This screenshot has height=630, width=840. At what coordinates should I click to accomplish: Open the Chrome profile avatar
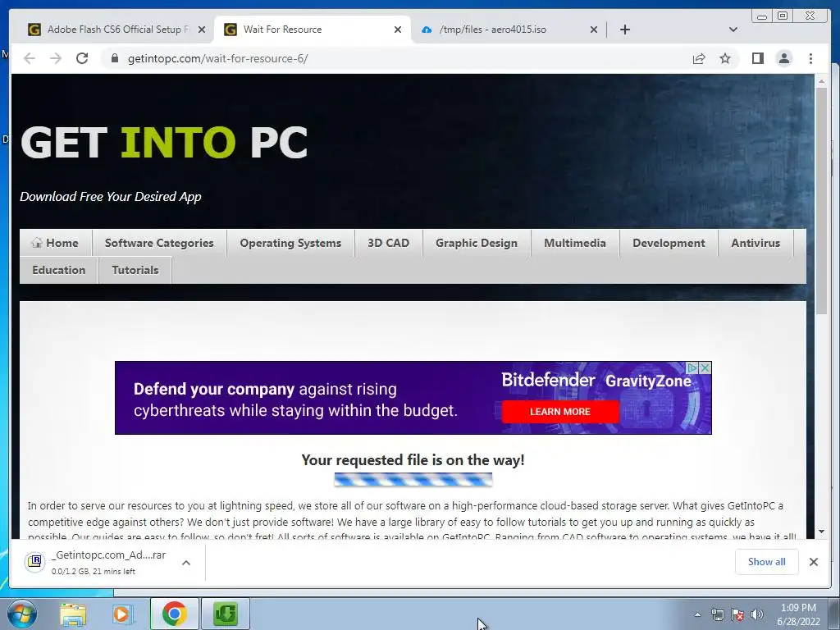(783, 58)
